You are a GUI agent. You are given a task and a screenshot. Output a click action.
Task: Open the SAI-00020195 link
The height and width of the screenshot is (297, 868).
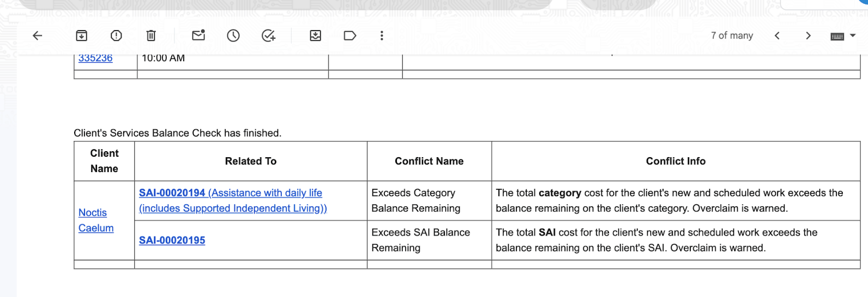point(172,240)
